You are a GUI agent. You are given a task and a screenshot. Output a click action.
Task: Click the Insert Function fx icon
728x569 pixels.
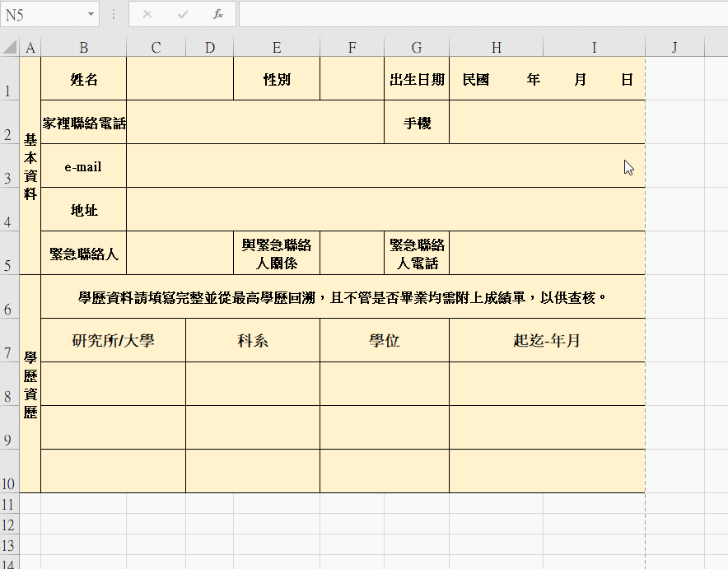coord(218,14)
